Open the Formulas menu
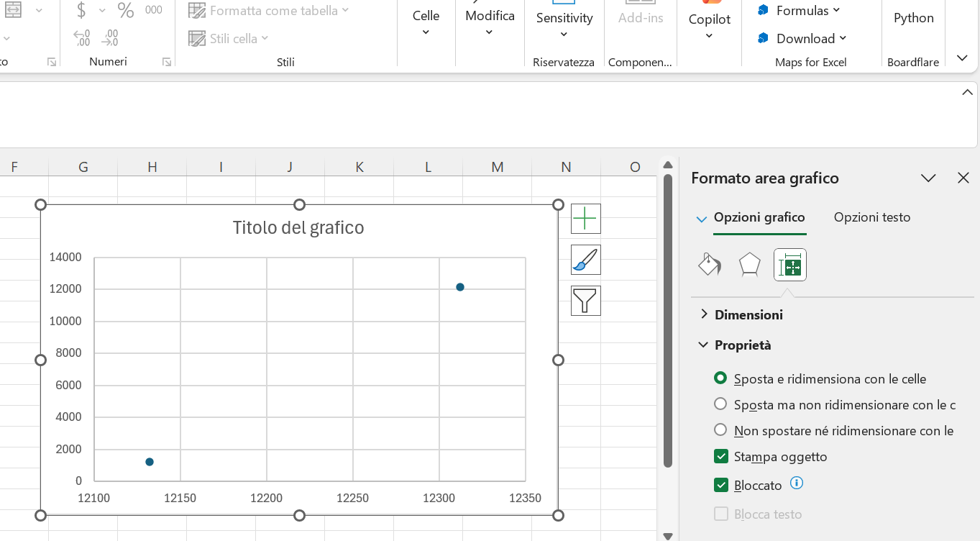 click(x=799, y=10)
